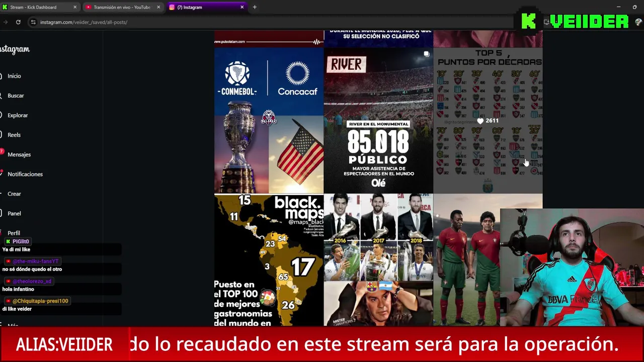Close the YouTube tab
This screenshot has width=644, height=362.
(x=158, y=7)
